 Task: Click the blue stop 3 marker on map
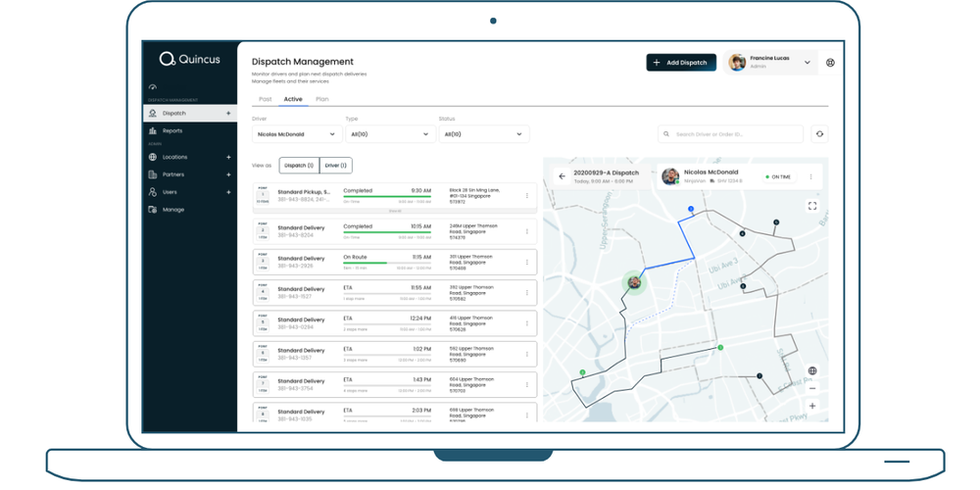[691, 209]
